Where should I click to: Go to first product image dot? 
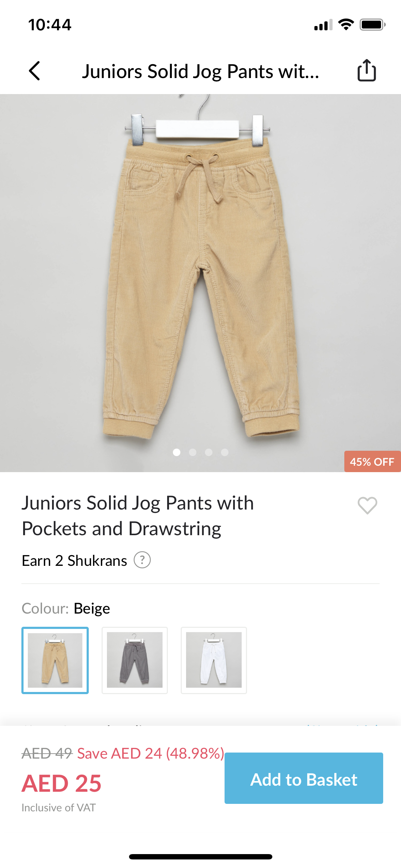(176, 452)
